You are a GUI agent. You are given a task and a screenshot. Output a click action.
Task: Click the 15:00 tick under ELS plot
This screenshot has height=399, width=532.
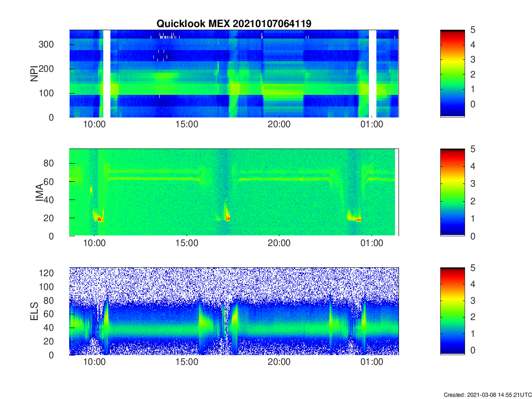coord(187,362)
